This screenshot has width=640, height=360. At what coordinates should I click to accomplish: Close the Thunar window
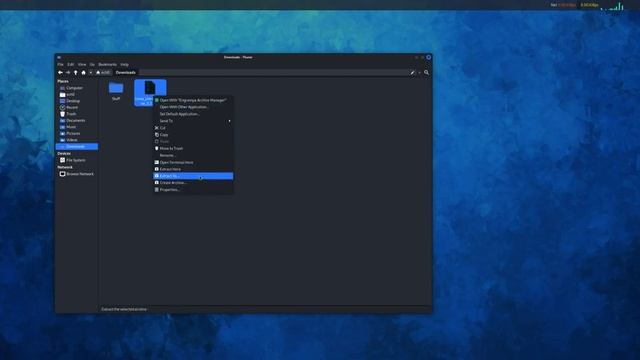[x=429, y=58]
